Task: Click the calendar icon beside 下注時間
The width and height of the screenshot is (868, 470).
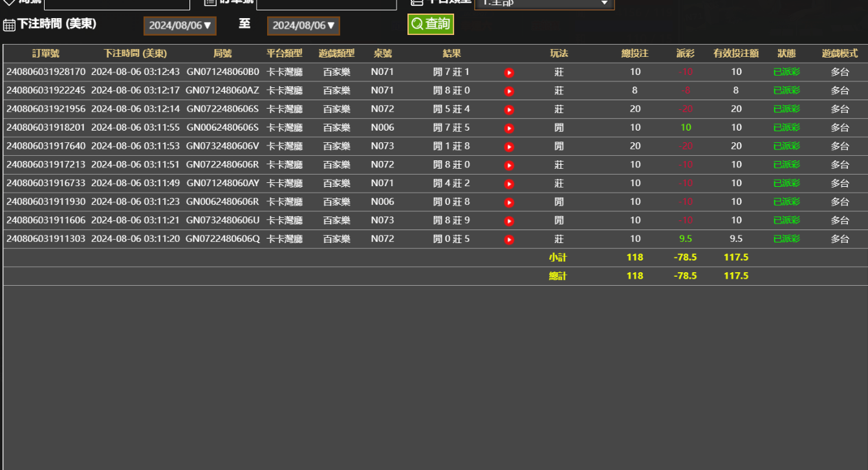Action: coord(9,25)
